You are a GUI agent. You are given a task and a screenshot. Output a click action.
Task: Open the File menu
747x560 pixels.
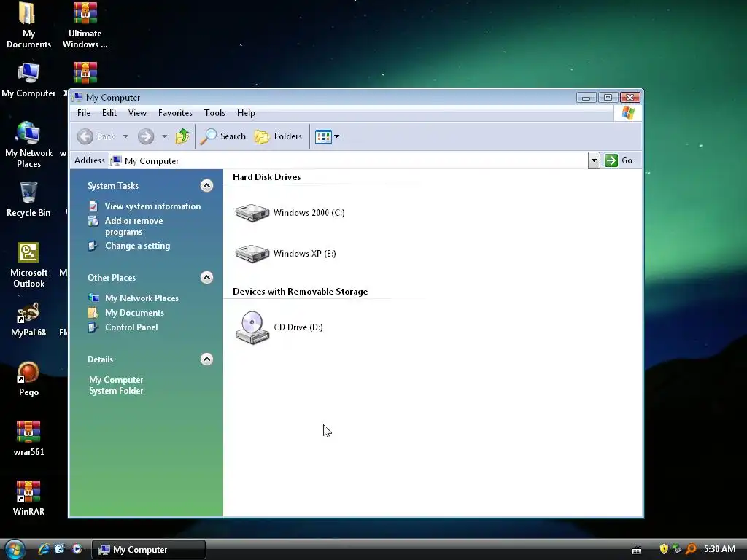(84, 113)
